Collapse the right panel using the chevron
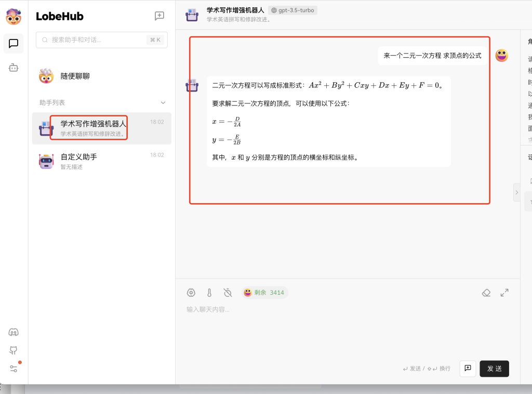 516,192
